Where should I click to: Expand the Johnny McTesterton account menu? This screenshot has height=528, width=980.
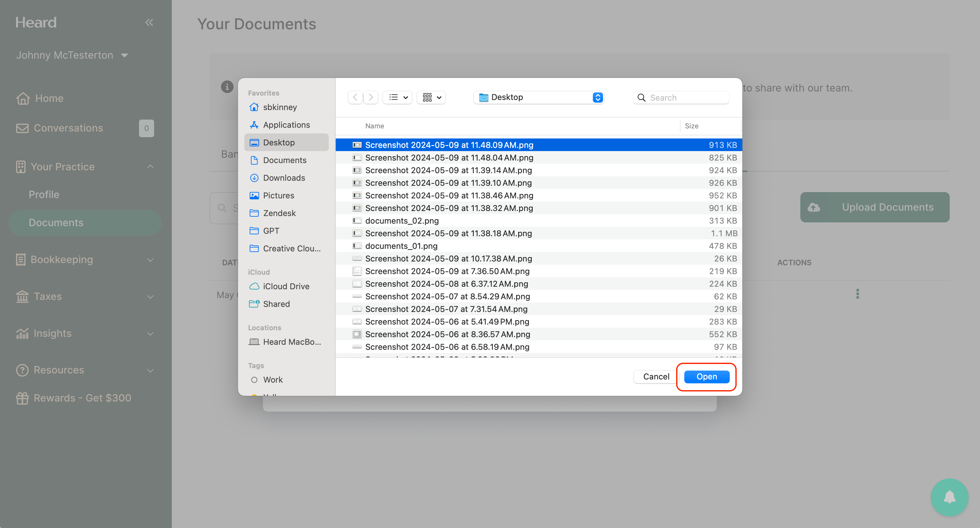(x=125, y=55)
